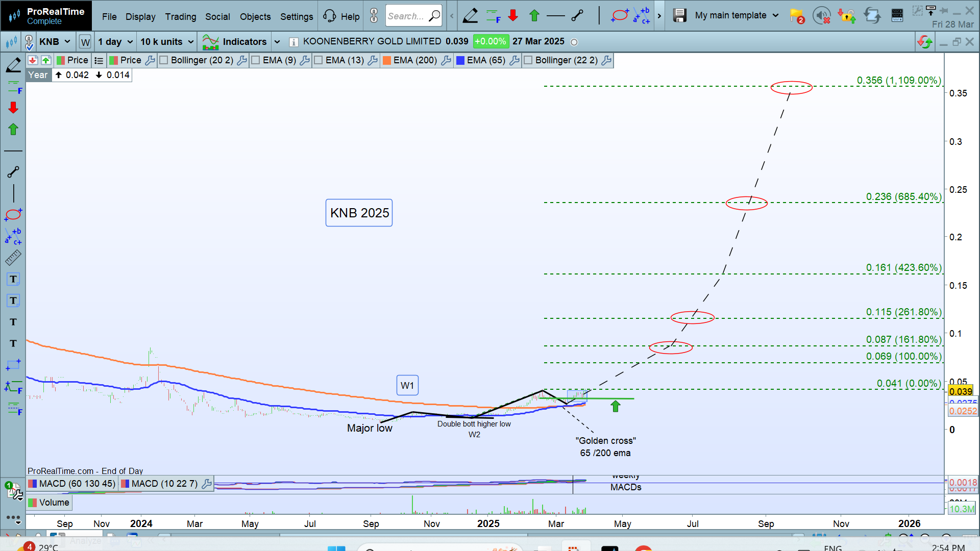Toggle the linked chart pin icon by KNB

coord(29,42)
